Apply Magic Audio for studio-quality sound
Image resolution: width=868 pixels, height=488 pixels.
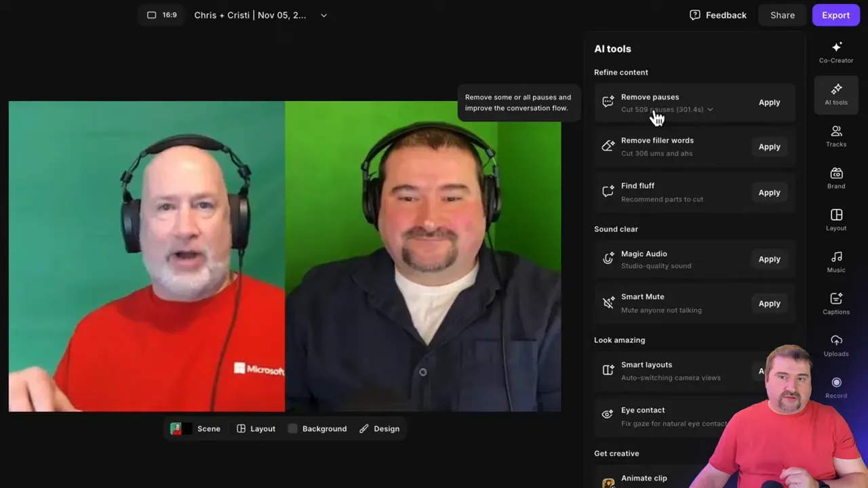tap(769, 259)
